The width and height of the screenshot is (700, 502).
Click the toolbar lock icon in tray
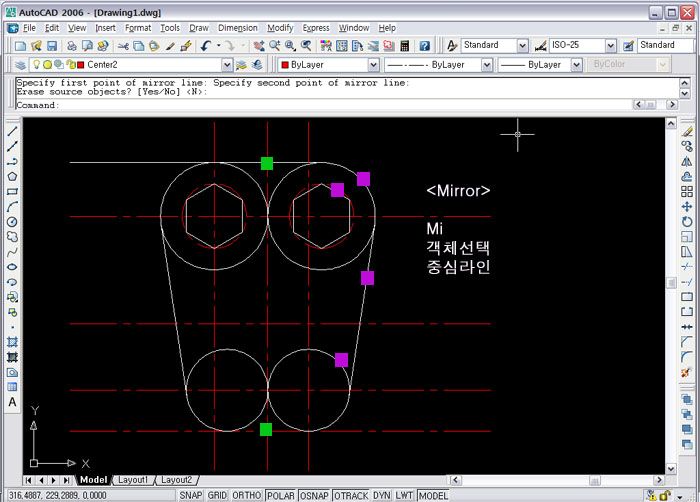[x=665, y=495]
